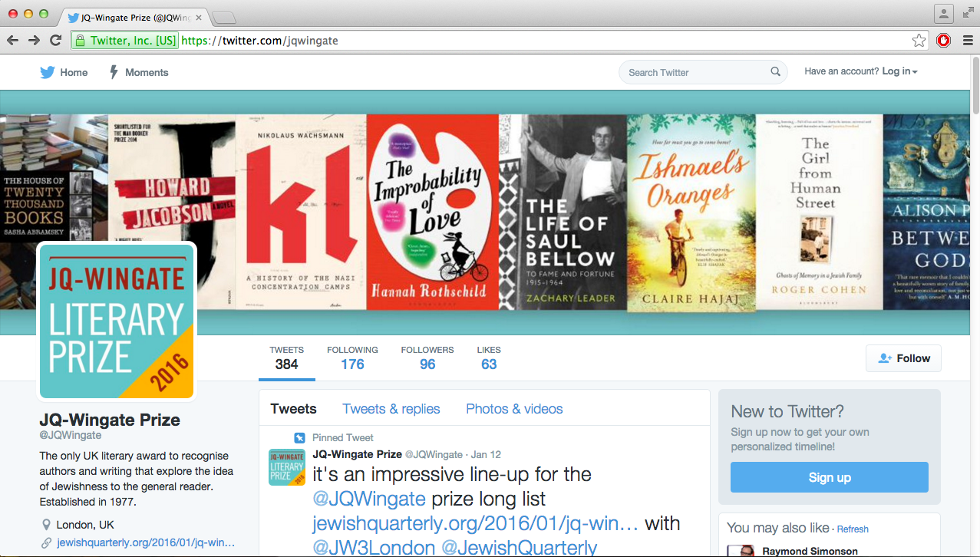Click the browser refresh icon
The width and height of the screenshot is (980, 557).
pos(54,41)
